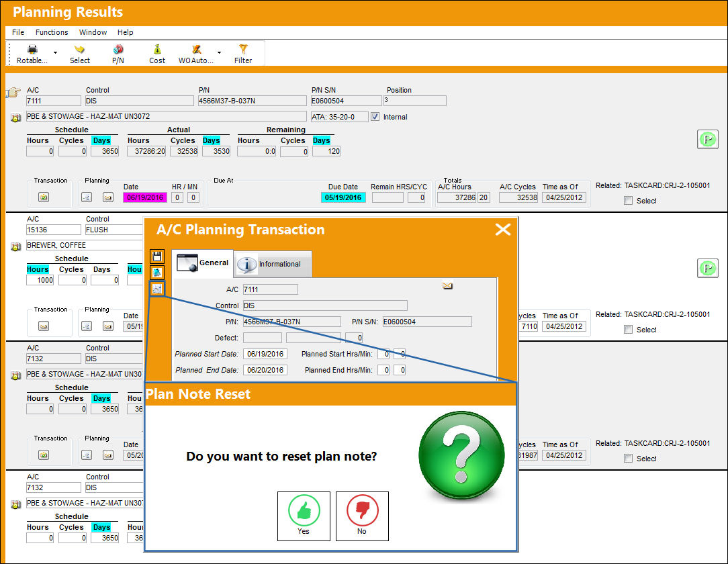Click the Cost money bag icon

click(x=157, y=49)
